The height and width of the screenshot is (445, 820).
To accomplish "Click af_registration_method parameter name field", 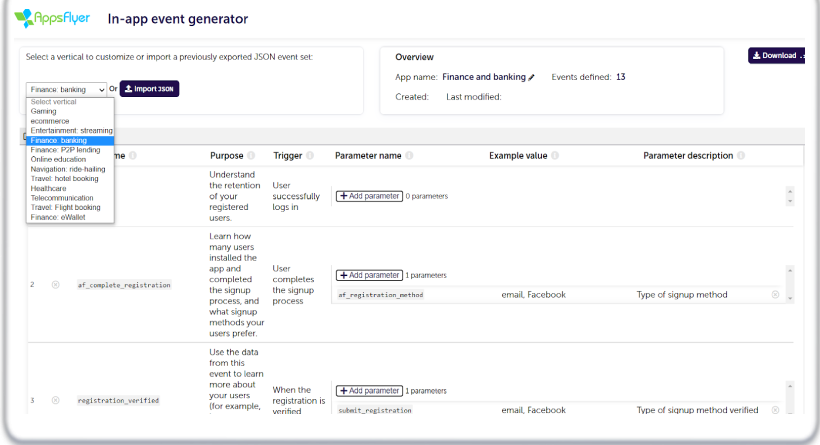I will (381, 295).
